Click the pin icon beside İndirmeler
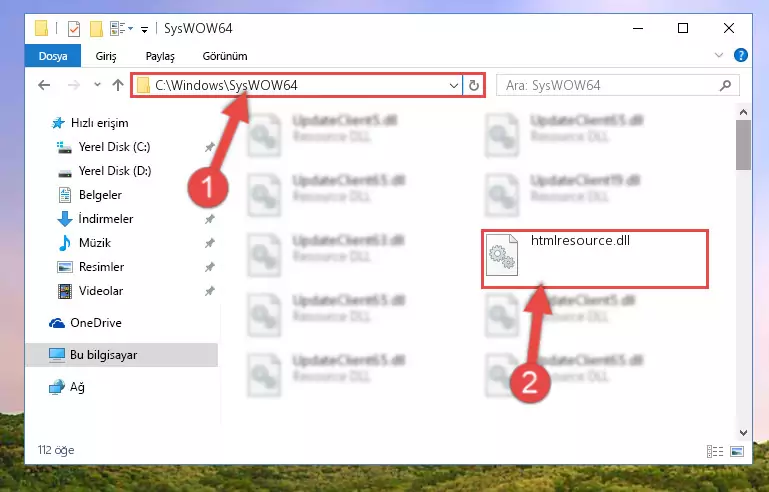The height and width of the screenshot is (492, 769). [x=210, y=219]
